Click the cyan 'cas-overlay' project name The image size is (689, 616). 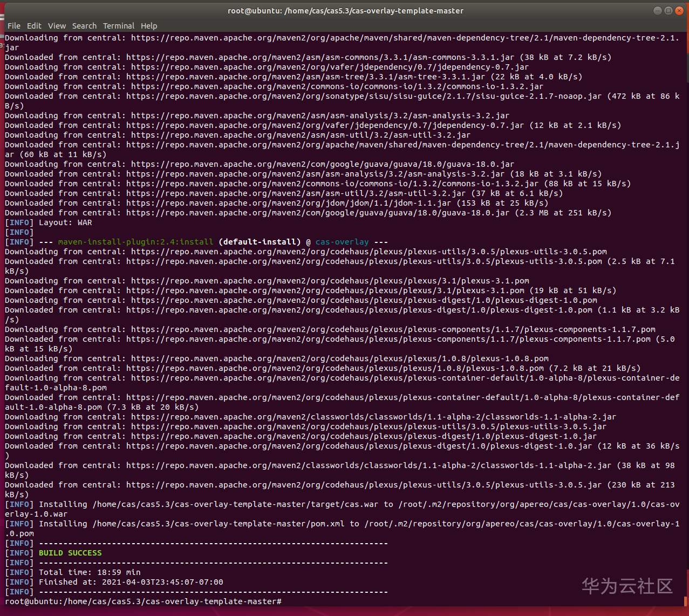(342, 242)
